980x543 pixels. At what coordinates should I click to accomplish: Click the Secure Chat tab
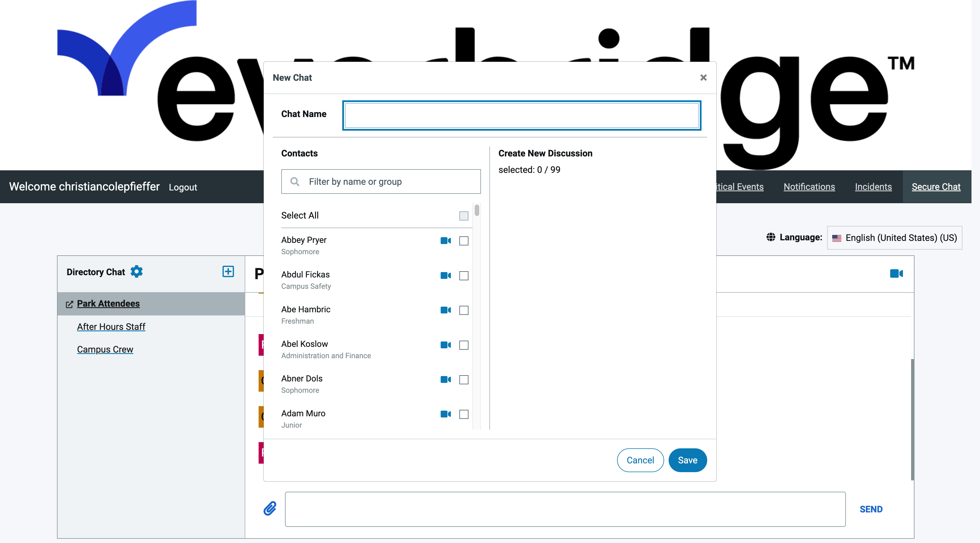[x=936, y=186]
